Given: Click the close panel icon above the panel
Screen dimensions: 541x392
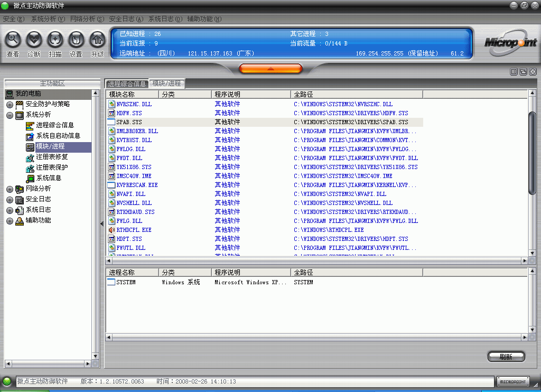Looking at the screenshot, I should [x=533, y=72].
